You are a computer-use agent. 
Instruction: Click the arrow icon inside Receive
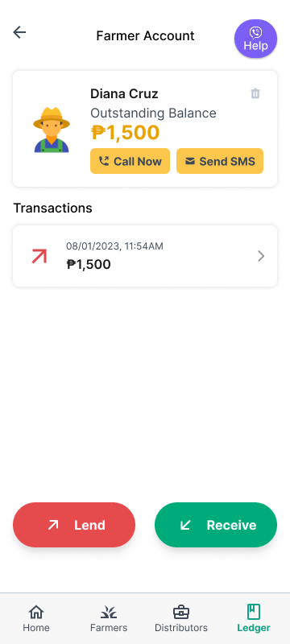tap(185, 525)
